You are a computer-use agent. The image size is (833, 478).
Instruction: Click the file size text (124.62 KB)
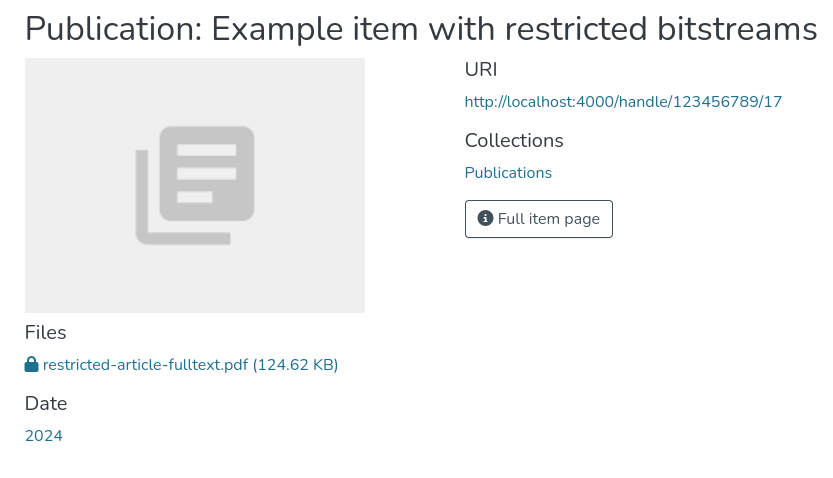tap(296, 365)
